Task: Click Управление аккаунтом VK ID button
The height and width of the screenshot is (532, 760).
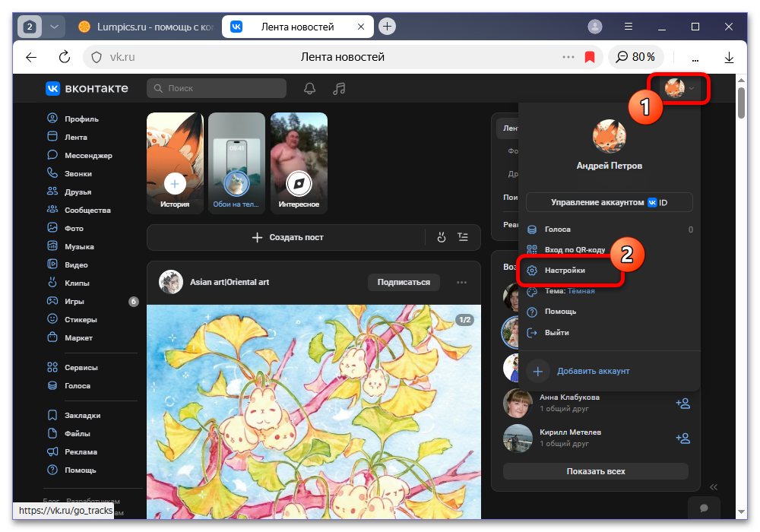Action: pyautogui.click(x=610, y=202)
